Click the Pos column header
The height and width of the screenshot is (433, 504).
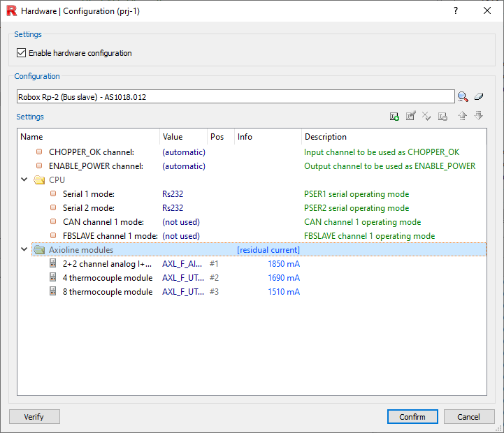pos(221,137)
